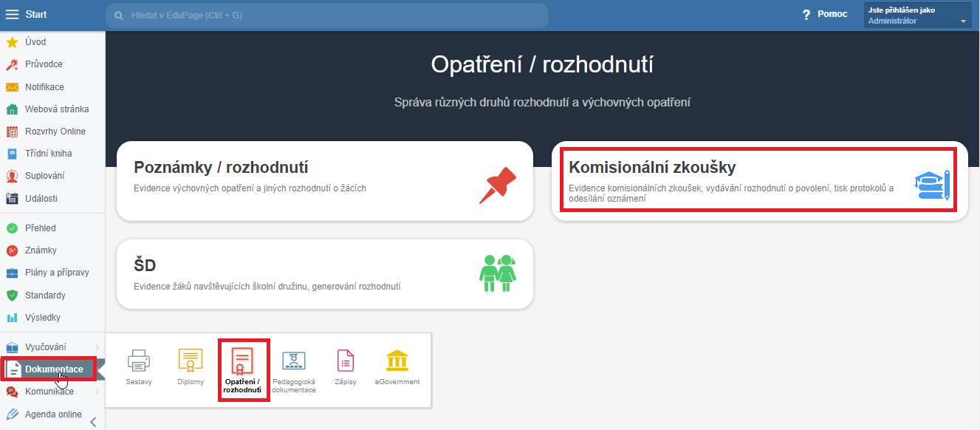
Task: Click the Komunikace chat bubbles icon
Action: click(x=12, y=392)
